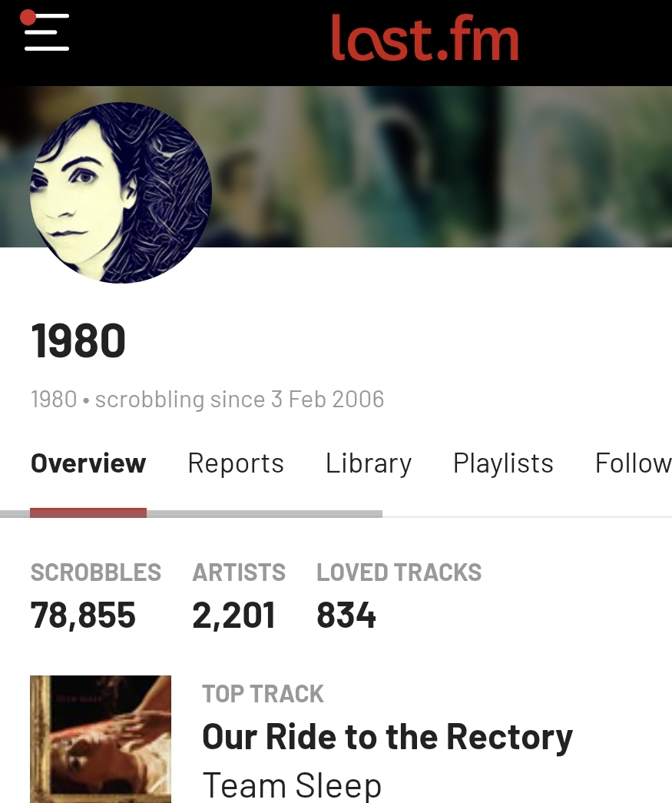This screenshot has height=803, width=672.
Task: Show the 834 loved tracks
Action: (346, 616)
